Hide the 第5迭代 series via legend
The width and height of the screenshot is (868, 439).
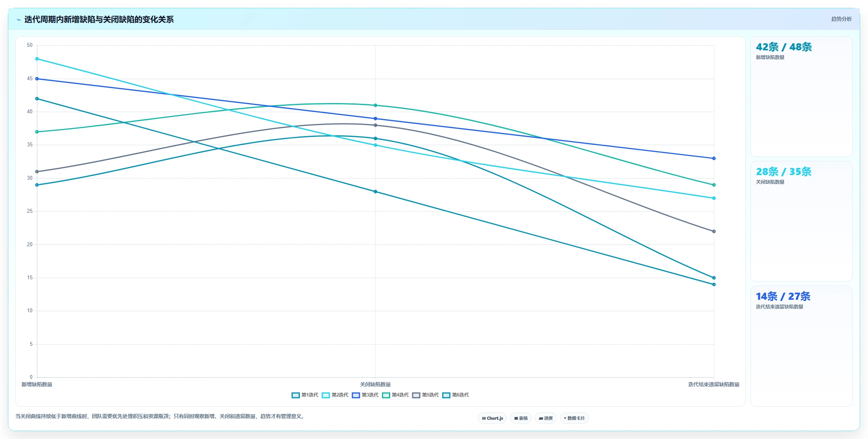click(426, 395)
